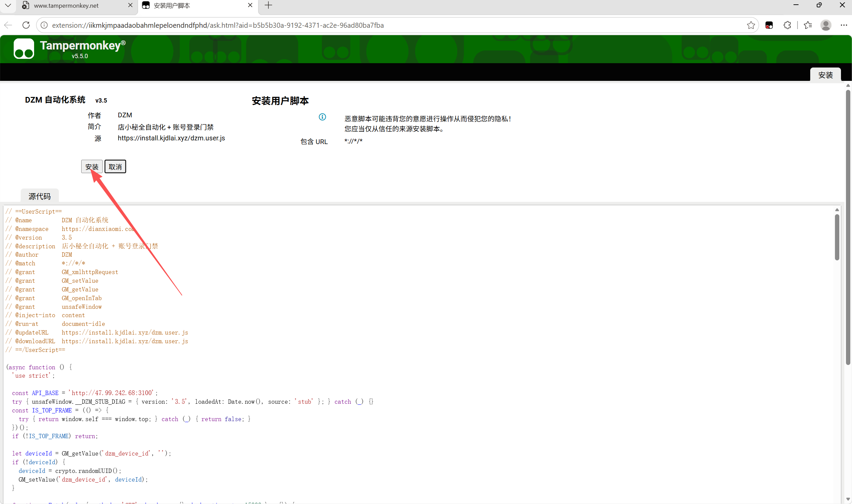Click the version label v3.5
This screenshot has height=504, width=852.
point(101,101)
